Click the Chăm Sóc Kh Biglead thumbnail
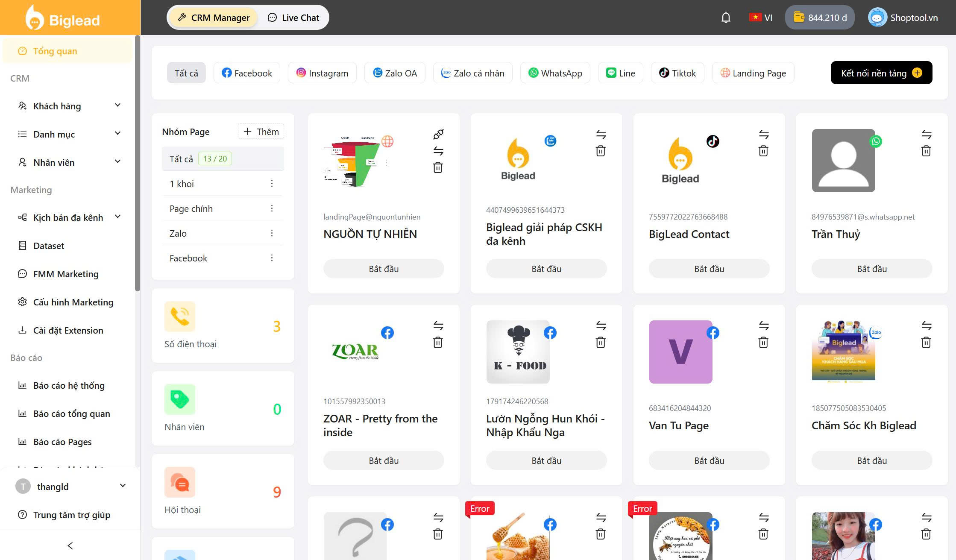The image size is (956, 560). point(843,352)
